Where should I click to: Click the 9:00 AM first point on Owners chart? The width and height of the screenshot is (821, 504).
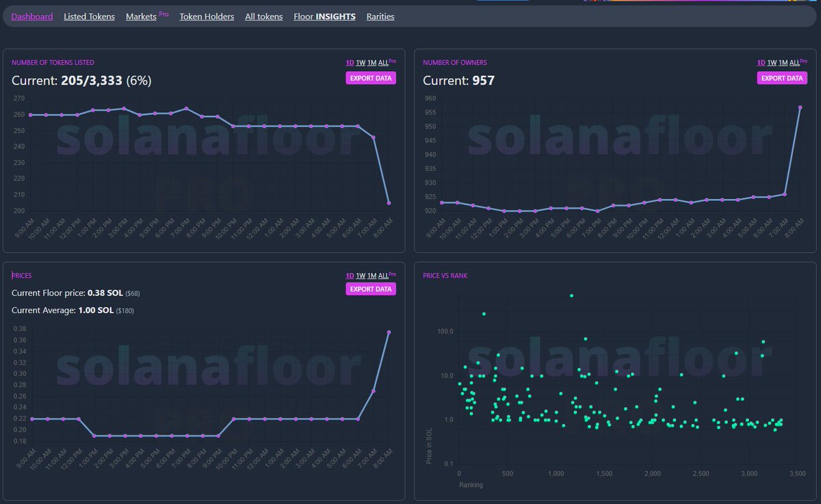[442, 202]
